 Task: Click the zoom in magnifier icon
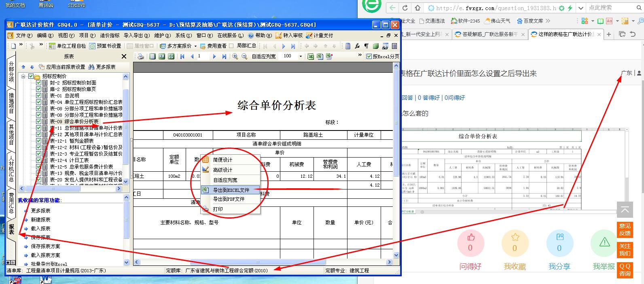pyautogui.click(x=236, y=57)
